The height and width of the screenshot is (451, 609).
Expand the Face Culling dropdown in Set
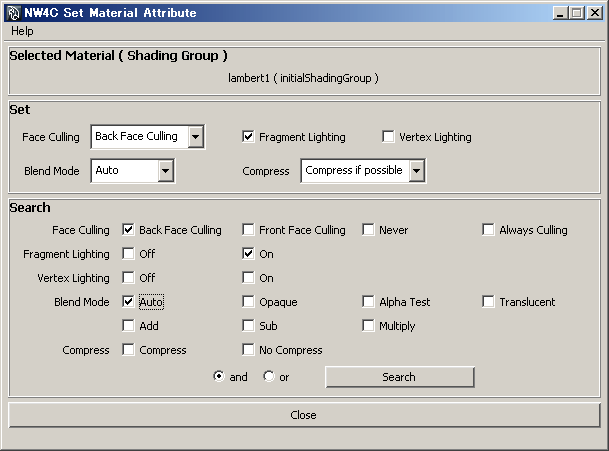pos(196,137)
